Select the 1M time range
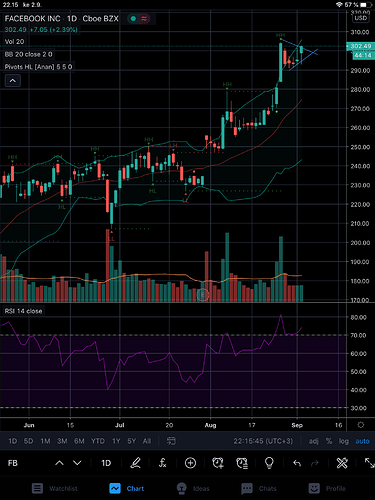This screenshot has height=500, width=375. pos(45,441)
